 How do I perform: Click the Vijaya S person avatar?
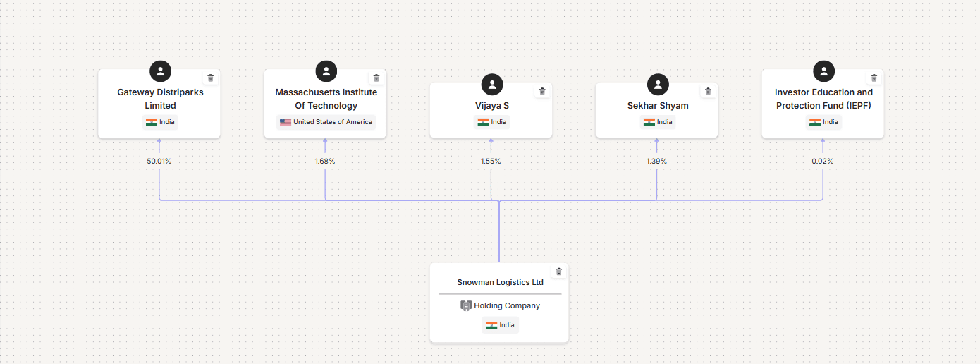tap(492, 85)
